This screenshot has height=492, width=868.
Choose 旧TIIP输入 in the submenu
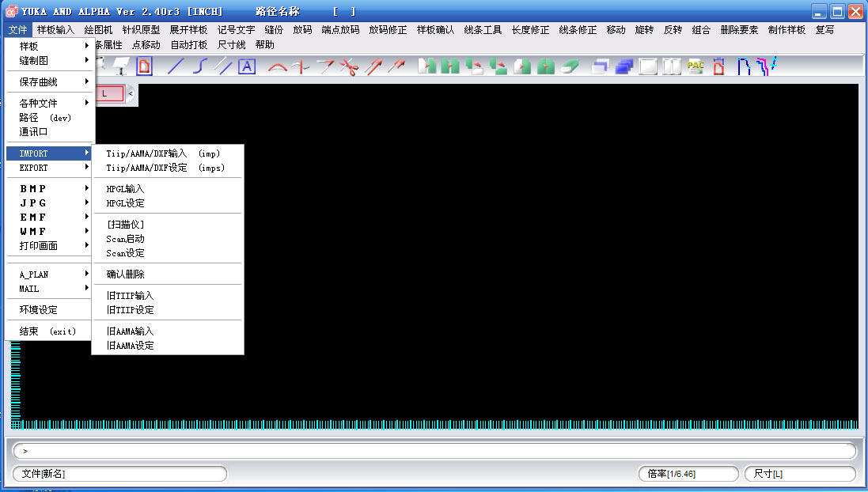[168, 296]
